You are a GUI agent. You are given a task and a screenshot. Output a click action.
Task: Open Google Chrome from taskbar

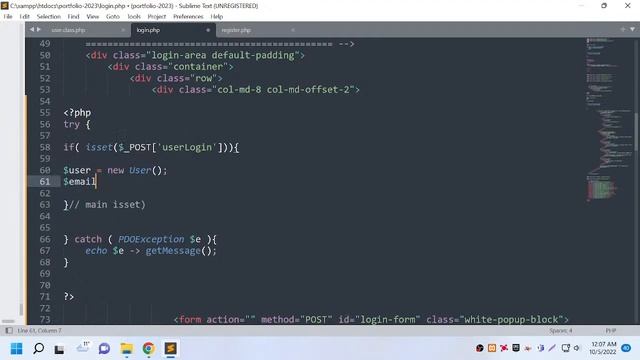[x=149, y=349]
